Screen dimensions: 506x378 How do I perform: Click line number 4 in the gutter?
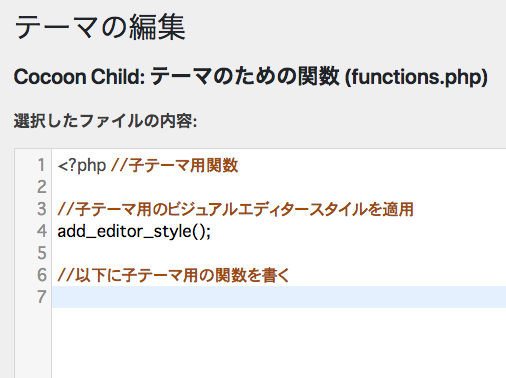tap(41, 231)
